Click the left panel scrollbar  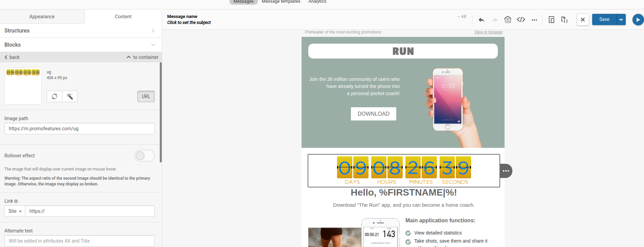[161, 112]
